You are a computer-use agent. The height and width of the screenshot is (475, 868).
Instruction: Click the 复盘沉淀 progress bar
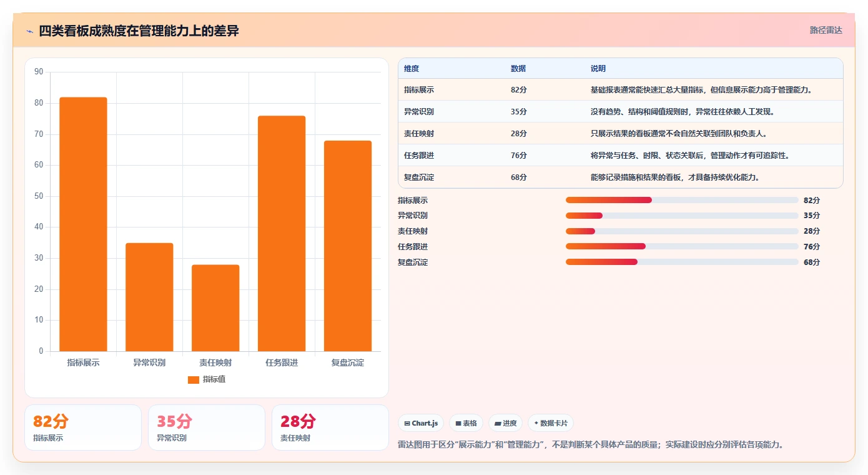[682, 262]
